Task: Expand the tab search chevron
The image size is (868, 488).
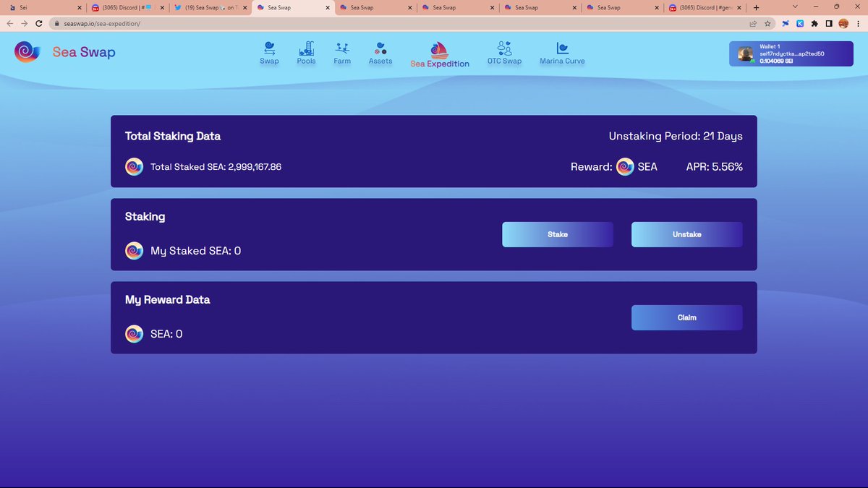Action: click(x=796, y=7)
